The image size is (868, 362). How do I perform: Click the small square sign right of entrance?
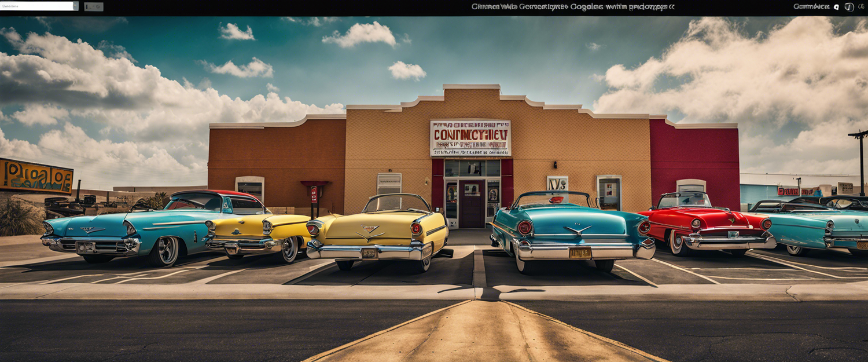point(557,183)
